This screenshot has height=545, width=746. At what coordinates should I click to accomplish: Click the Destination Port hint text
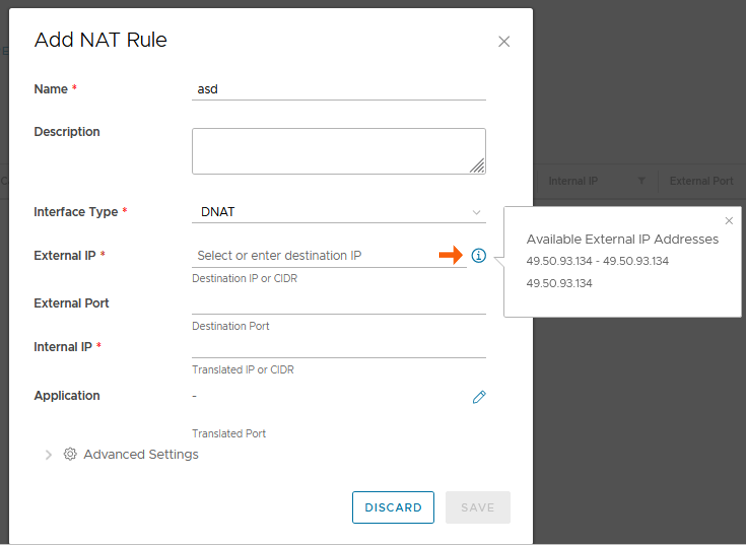[x=231, y=326]
